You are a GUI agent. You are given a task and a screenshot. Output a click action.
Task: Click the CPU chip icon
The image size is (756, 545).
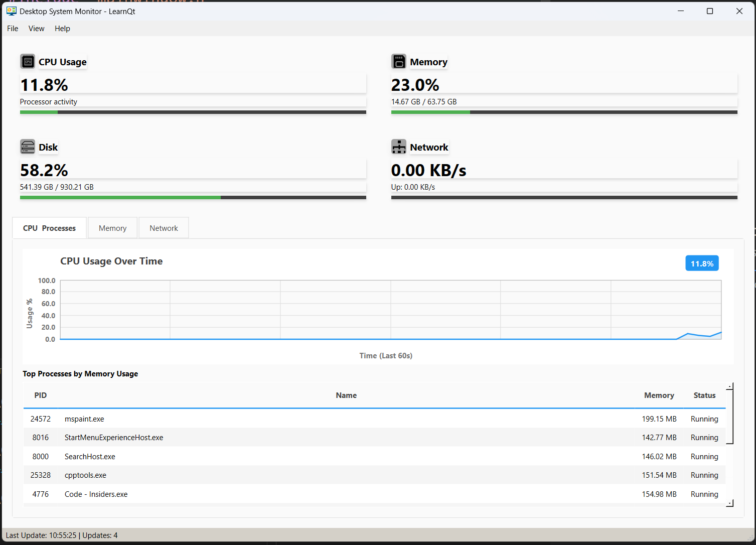28,62
